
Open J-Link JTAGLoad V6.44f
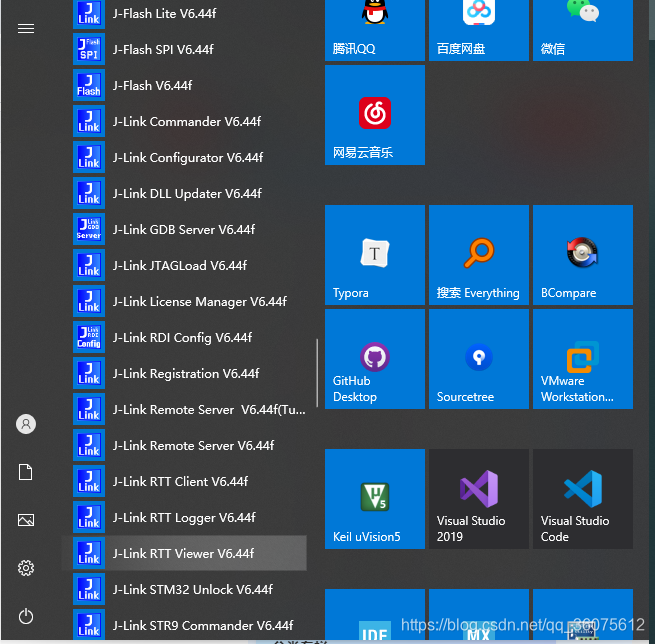pyautogui.click(x=184, y=265)
